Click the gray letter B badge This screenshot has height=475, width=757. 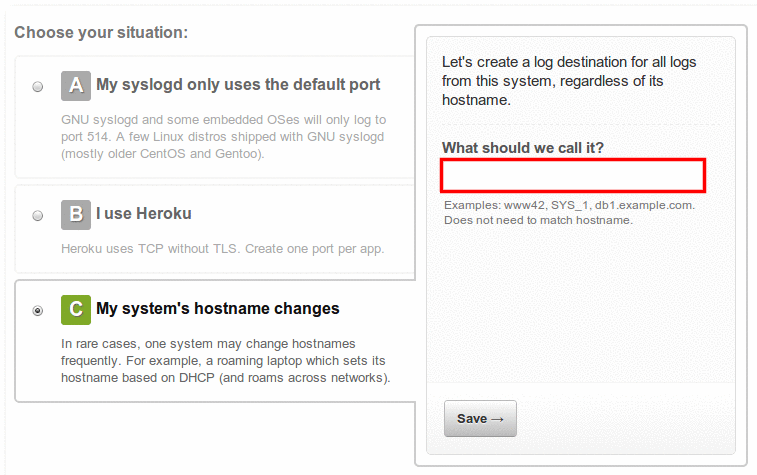click(76, 214)
